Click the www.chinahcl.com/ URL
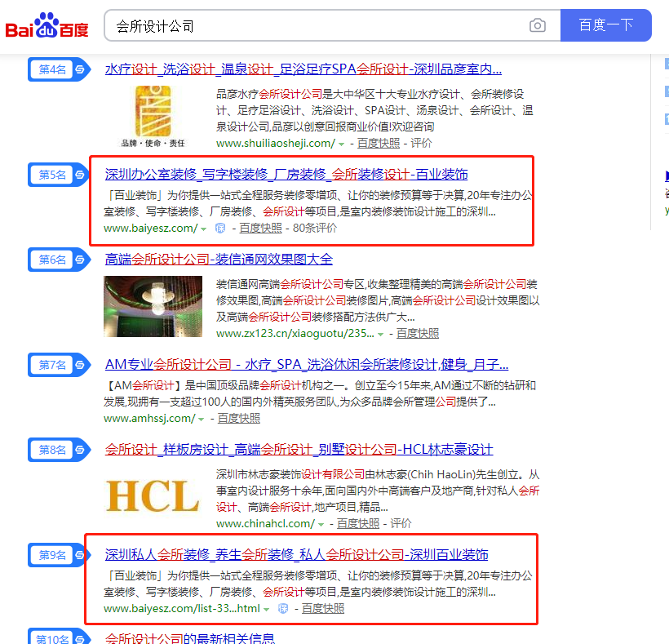Screen dimensions: 669x644 click(265, 524)
